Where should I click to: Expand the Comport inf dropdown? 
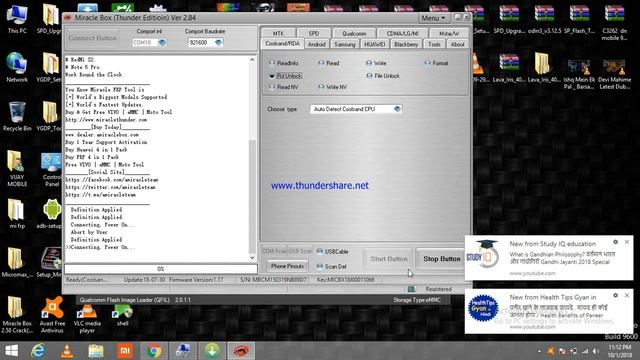pyautogui.click(x=162, y=42)
